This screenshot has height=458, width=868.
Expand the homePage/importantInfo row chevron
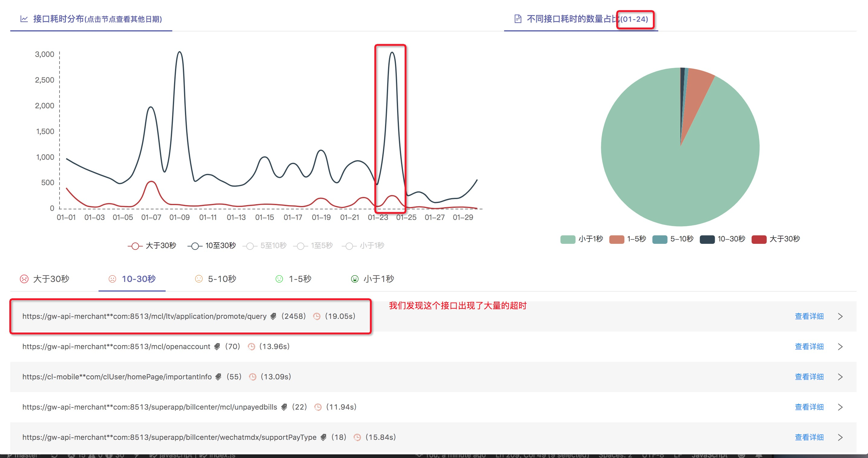pyautogui.click(x=840, y=377)
